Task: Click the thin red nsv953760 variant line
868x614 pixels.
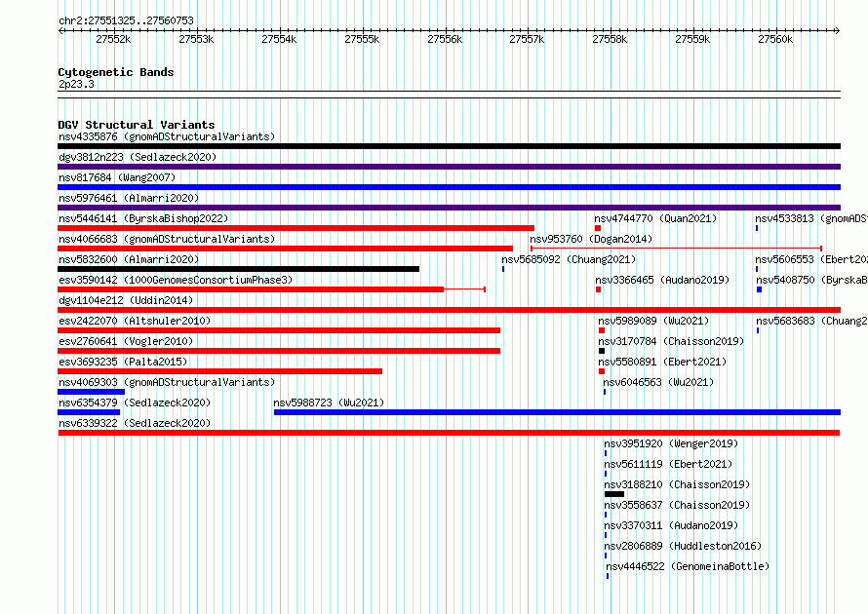Action: pos(677,249)
